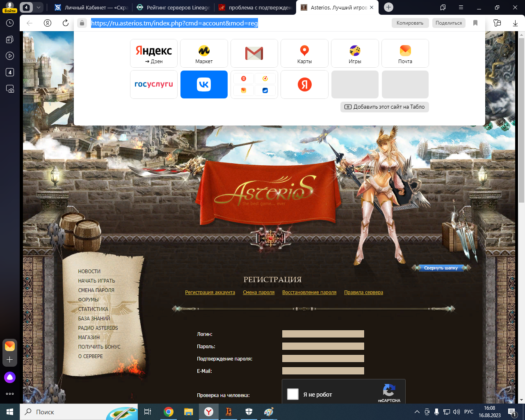This screenshot has height=420, width=525.
Task: Click the Регистрация аккаунта link
Action: pyautogui.click(x=210, y=292)
